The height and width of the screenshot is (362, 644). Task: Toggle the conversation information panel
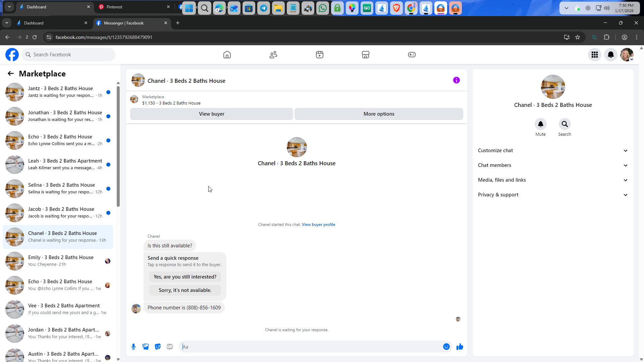[456, 80]
